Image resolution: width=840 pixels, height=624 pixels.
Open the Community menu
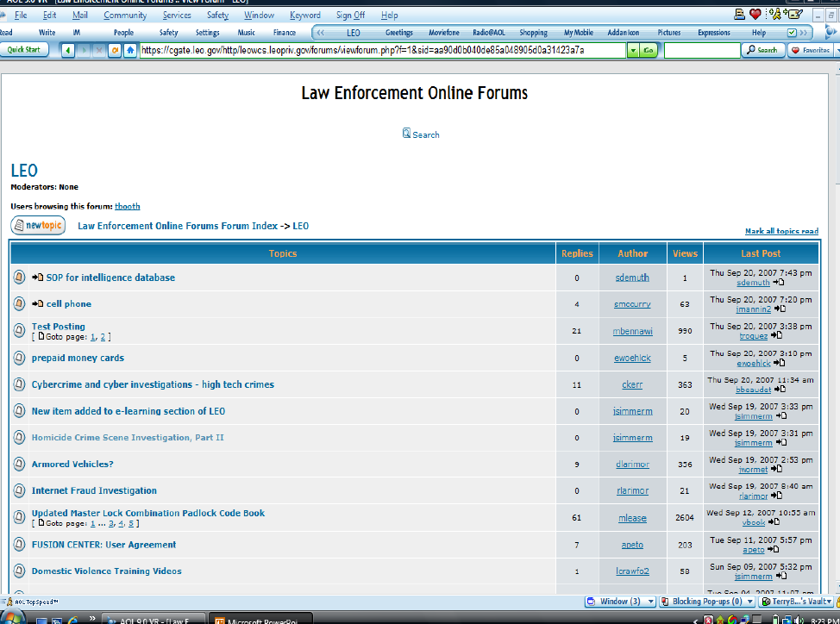pos(125,15)
